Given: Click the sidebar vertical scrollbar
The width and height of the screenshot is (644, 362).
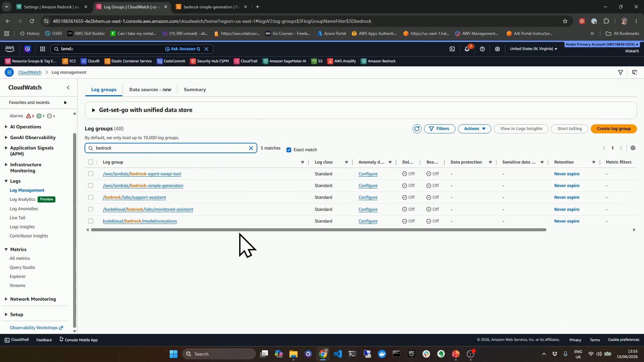Looking at the screenshot, I should click(x=74, y=230).
